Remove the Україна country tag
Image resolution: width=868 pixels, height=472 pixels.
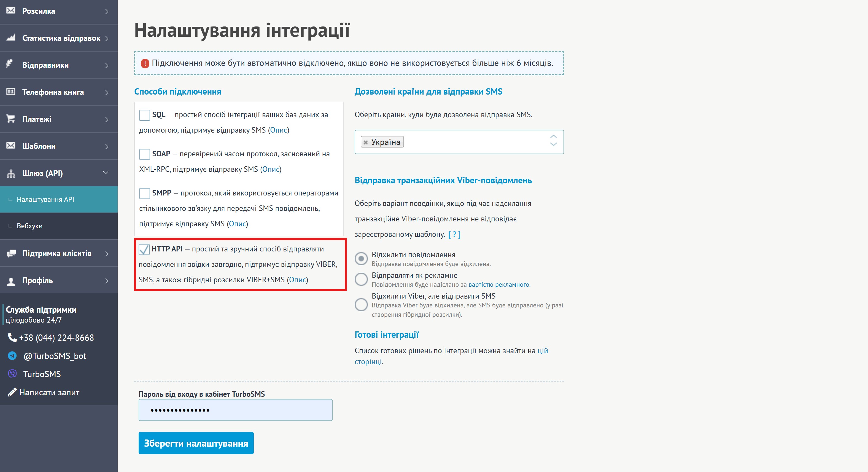(366, 142)
